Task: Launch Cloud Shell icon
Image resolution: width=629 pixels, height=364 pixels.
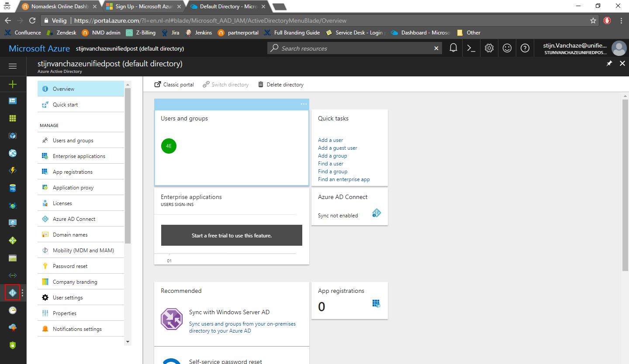Action: click(471, 48)
